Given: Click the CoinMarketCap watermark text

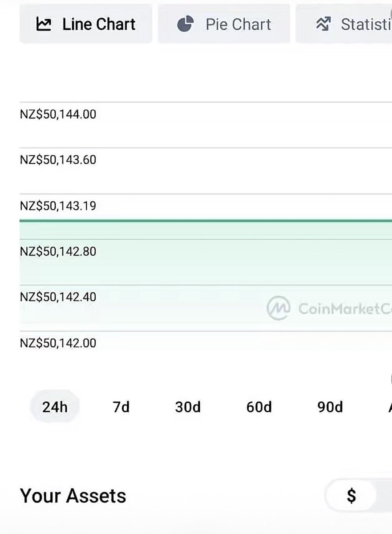Looking at the screenshot, I should 344,309.
